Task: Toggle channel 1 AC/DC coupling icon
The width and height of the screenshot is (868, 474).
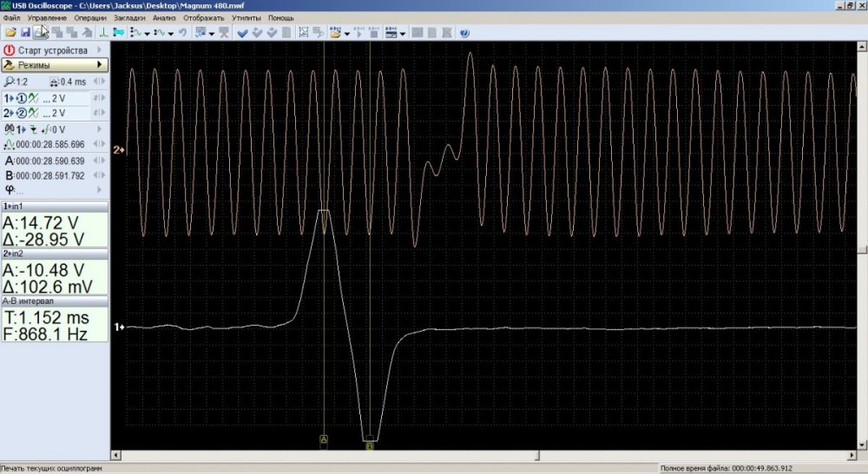Action: point(31,97)
